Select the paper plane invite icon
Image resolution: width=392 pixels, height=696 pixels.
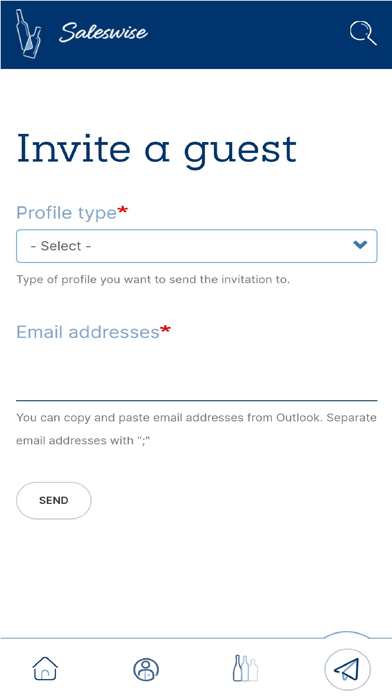pyautogui.click(x=347, y=669)
